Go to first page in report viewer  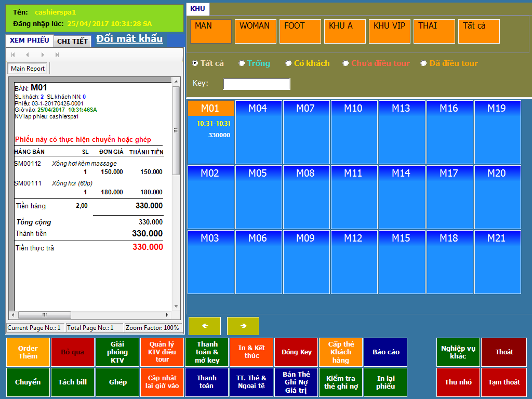(x=13, y=55)
